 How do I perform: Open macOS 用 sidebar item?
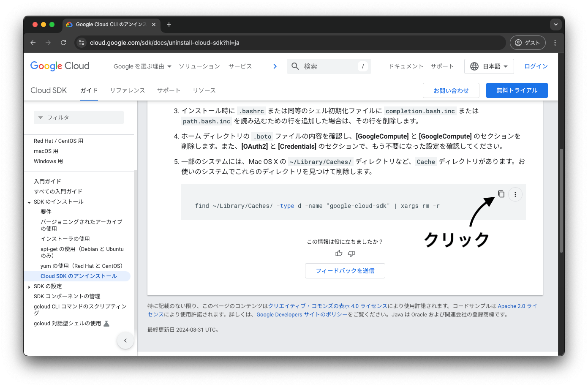pyautogui.click(x=46, y=151)
